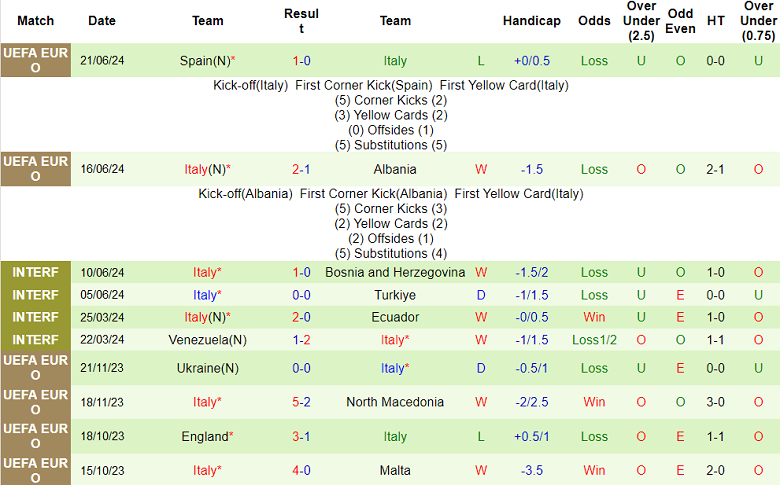
Task: Click the HT column header
Action: click(715, 20)
